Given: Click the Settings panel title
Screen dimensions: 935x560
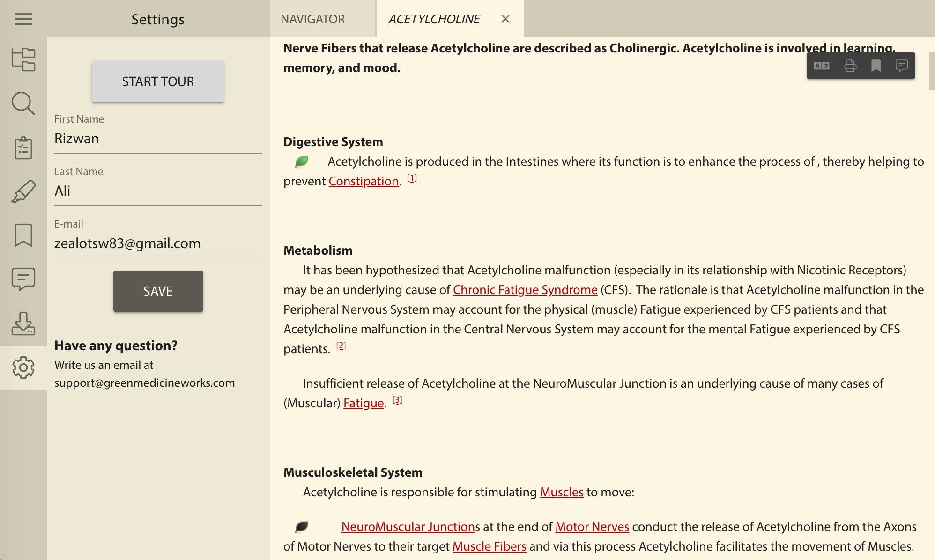Looking at the screenshot, I should (158, 19).
